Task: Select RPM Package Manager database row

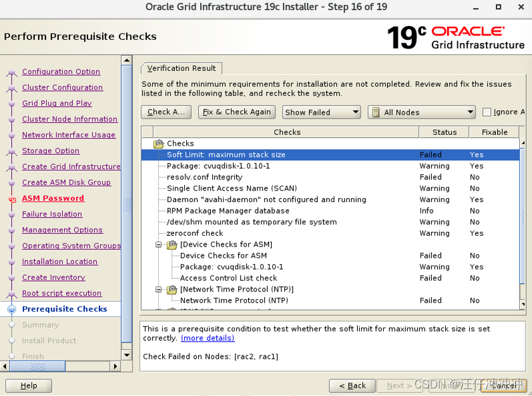Action: coord(330,211)
